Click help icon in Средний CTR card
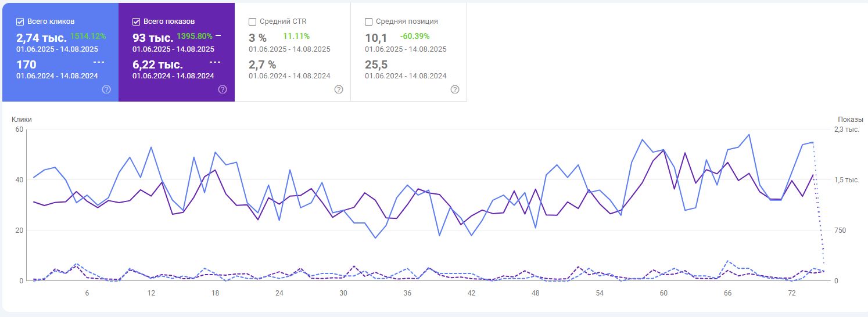The height and width of the screenshot is (317, 868). coord(339,89)
